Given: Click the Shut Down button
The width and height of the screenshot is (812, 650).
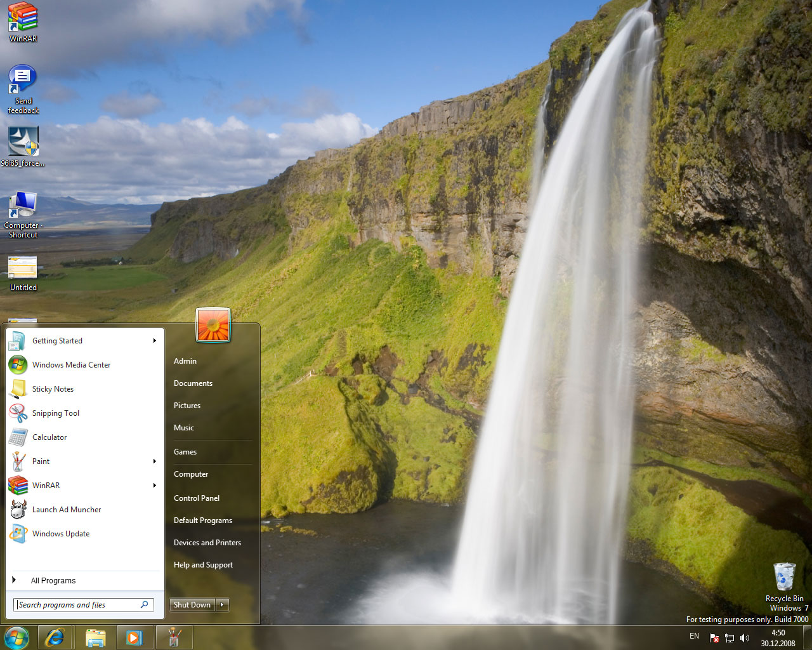Looking at the screenshot, I should pyautogui.click(x=192, y=605).
